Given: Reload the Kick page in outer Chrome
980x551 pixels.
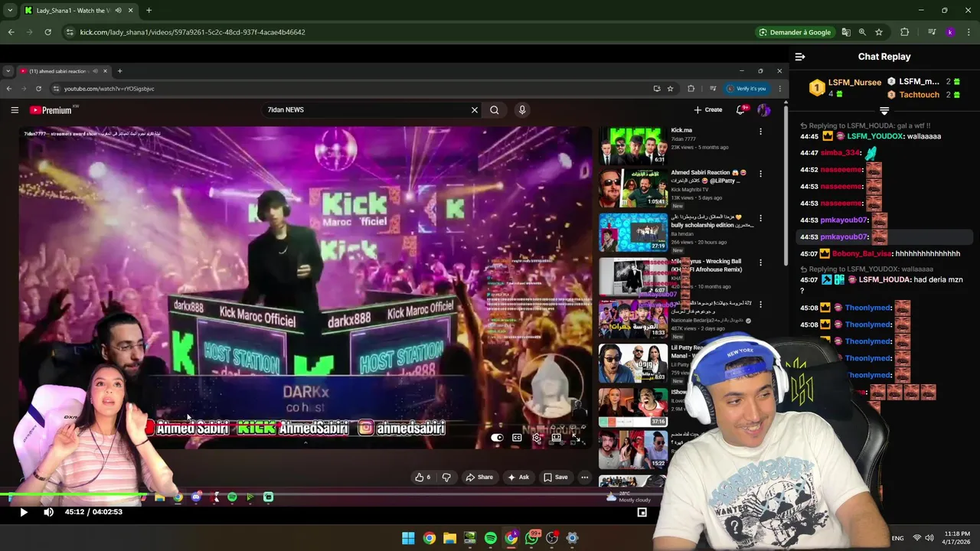Looking at the screenshot, I should 47,32.
